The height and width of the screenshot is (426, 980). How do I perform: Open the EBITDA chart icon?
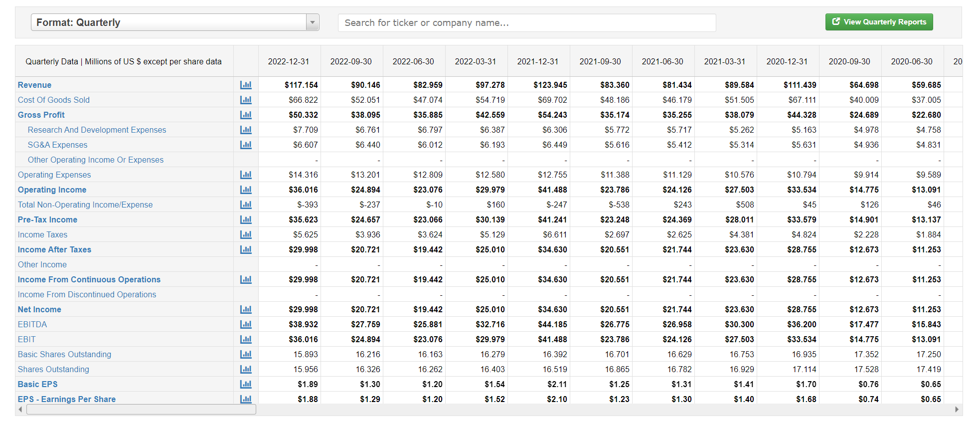(246, 324)
